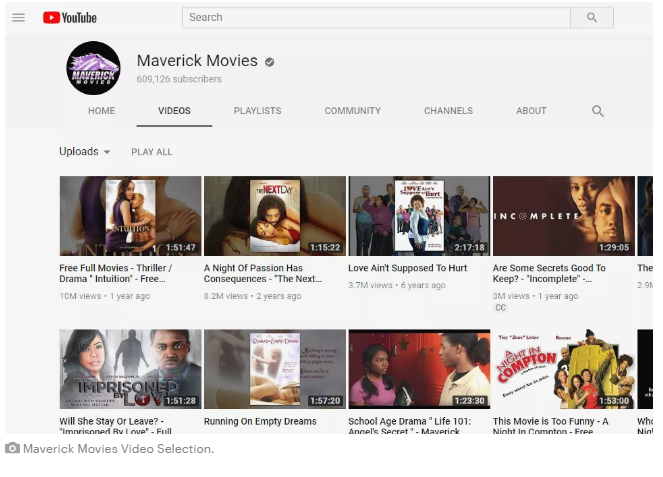Click title 'Are Some Secrets Good To Keep?'
Image resolution: width=663 pixels, height=477 pixels.
coord(549,274)
